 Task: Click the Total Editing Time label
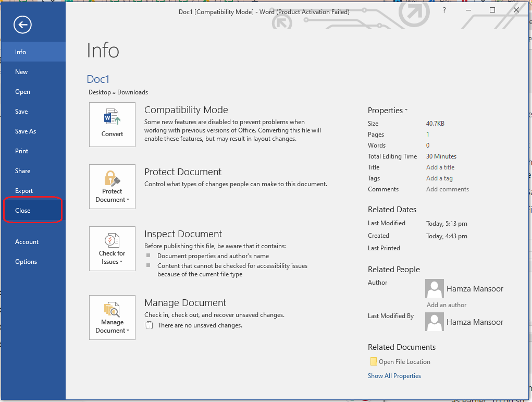392,156
